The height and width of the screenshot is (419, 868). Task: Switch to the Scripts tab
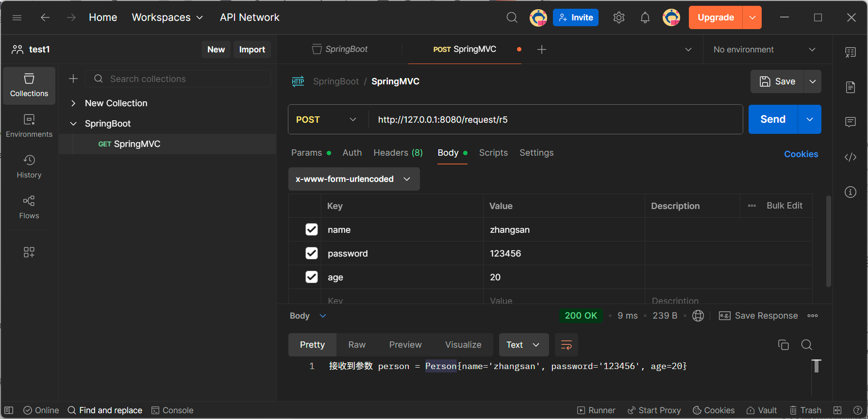click(493, 153)
